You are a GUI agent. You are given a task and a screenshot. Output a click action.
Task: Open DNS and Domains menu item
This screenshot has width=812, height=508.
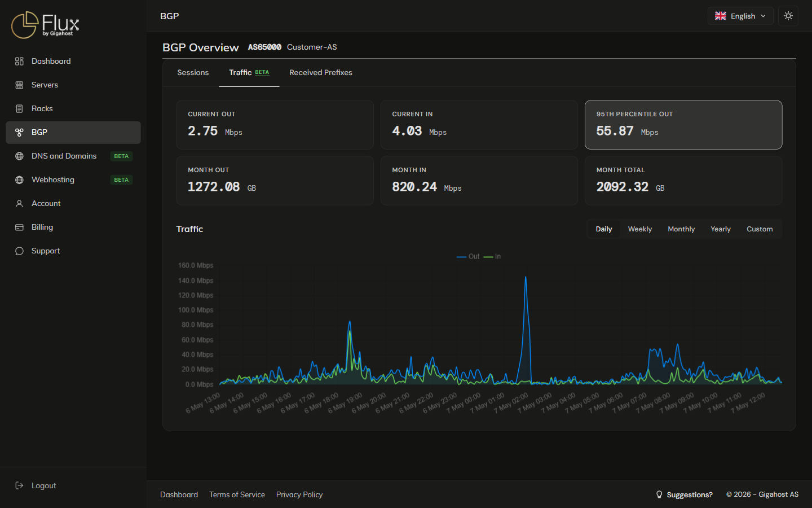coord(73,156)
